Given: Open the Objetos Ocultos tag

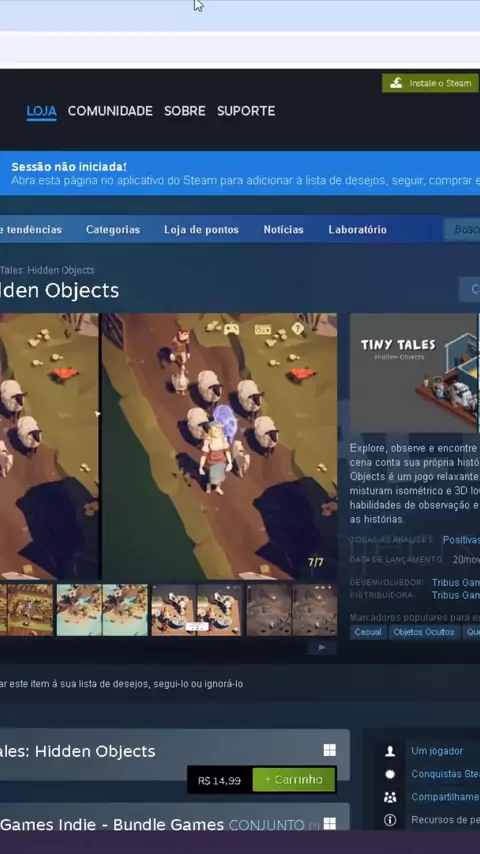Looking at the screenshot, I should click(x=424, y=632).
